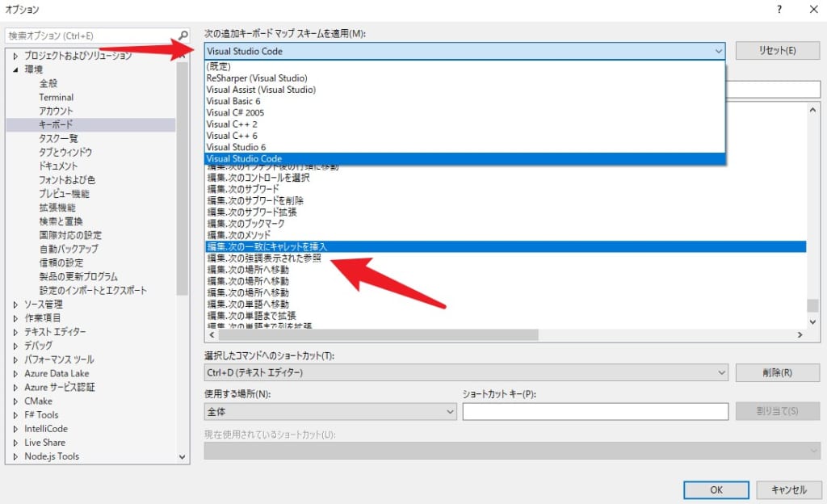Viewport: 827px width, 504px height.
Task: Expand the プロジェクトおよびソリューション tree node
Action: 15,56
